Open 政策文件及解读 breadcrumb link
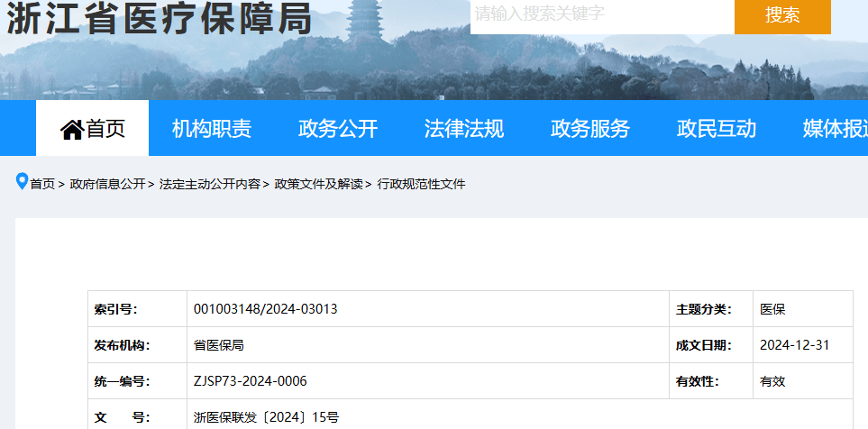 pyautogui.click(x=319, y=185)
